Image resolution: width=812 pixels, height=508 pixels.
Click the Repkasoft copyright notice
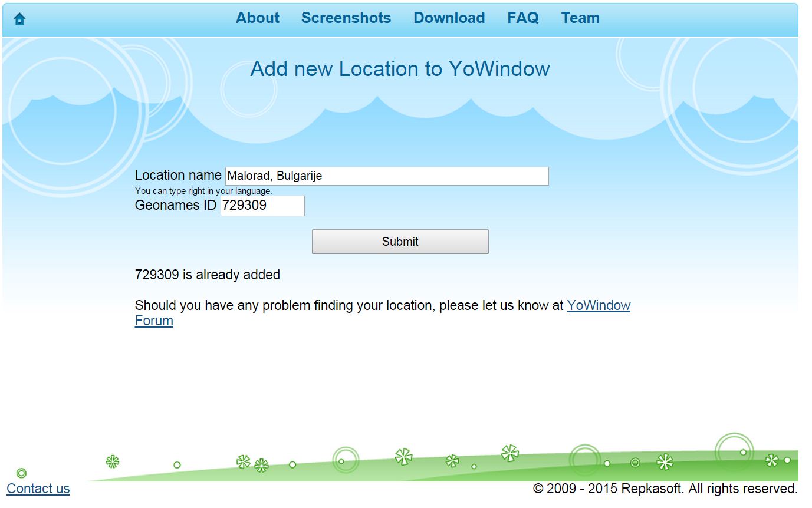665,489
